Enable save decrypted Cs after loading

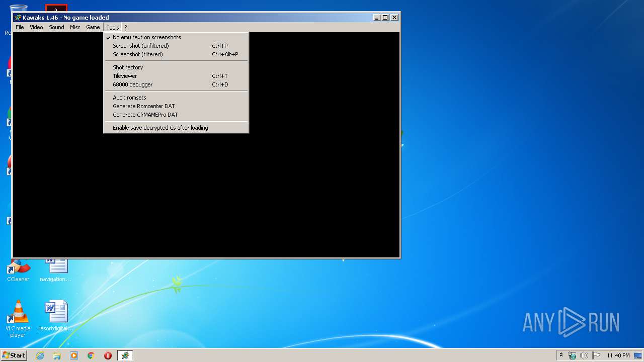click(176, 128)
